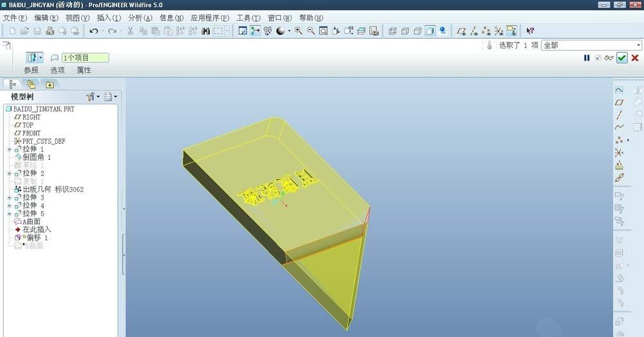Viewport: 644px width, 337px height.
Task: Pause the feature with the pause icon
Action: (x=587, y=58)
